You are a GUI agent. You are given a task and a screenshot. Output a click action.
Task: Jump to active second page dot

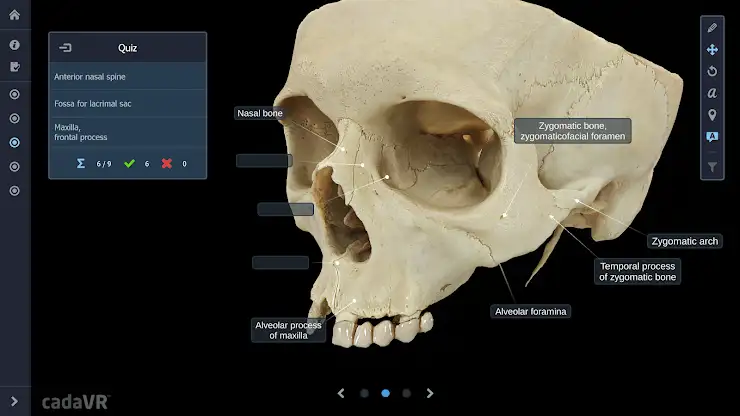pos(386,393)
